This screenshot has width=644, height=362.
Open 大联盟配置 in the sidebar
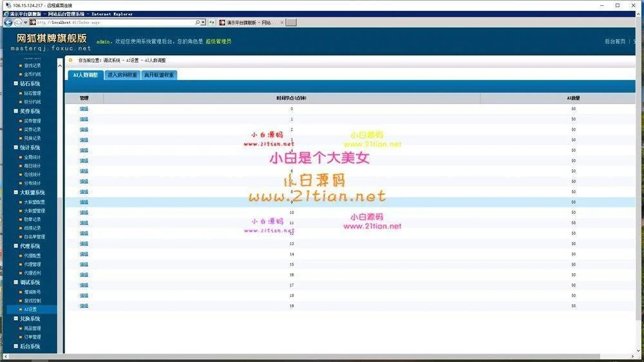tap(34, 202)
